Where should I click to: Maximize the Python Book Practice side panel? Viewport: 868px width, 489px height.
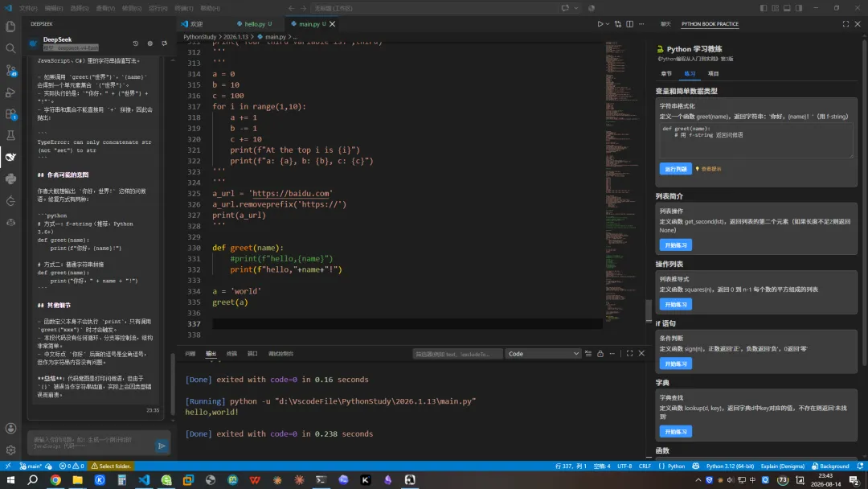tap(845, 24)
